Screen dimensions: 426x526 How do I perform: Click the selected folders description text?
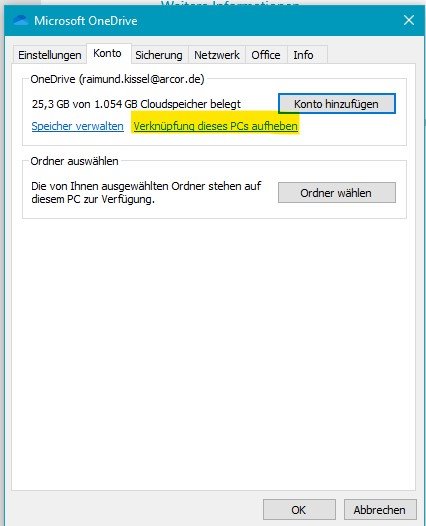pyautogui.click(x=146, y=193)
